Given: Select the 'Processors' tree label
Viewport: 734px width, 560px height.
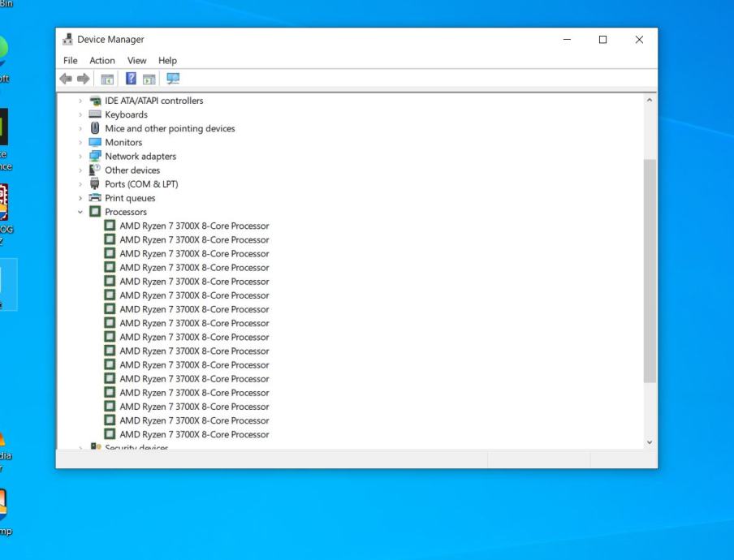Looking at the screenshot, I should tap(126, 212).
